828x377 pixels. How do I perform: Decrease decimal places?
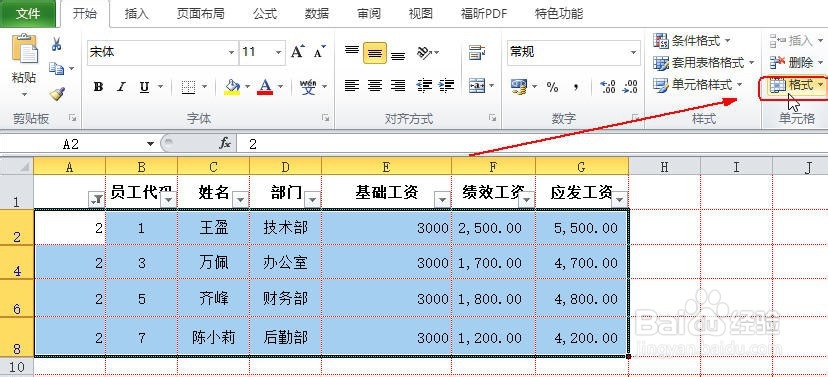(630, 87)
